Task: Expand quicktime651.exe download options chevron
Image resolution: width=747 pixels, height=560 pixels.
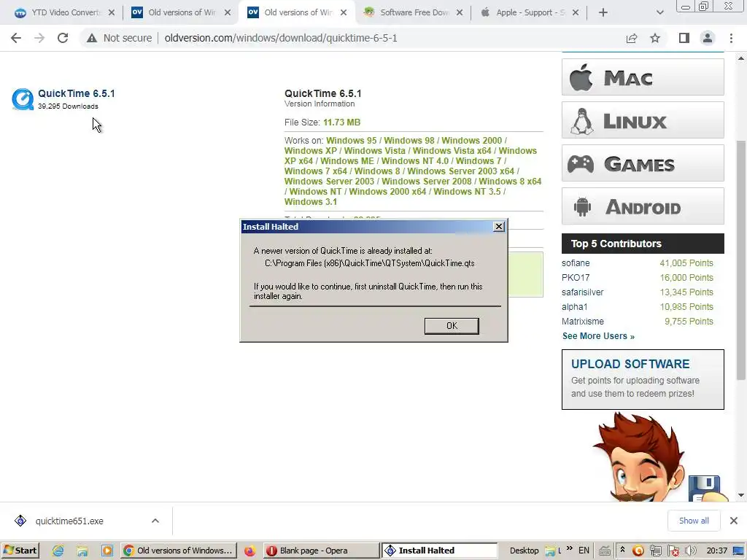Action: pyautogui.click(x=155, y=521)
